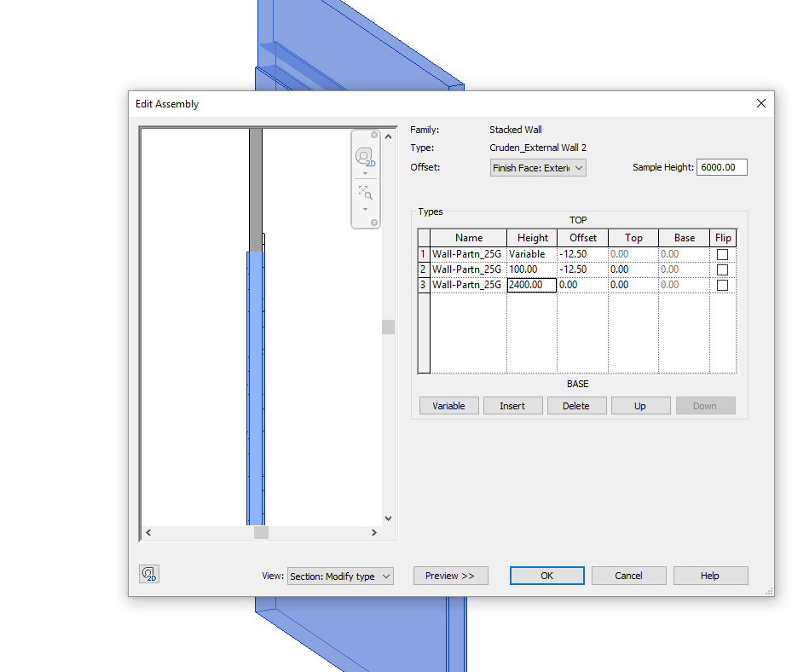The width and height of the screenshot is (792, 672).
Task: Insert a new wall type row
Action: point(512,405)
